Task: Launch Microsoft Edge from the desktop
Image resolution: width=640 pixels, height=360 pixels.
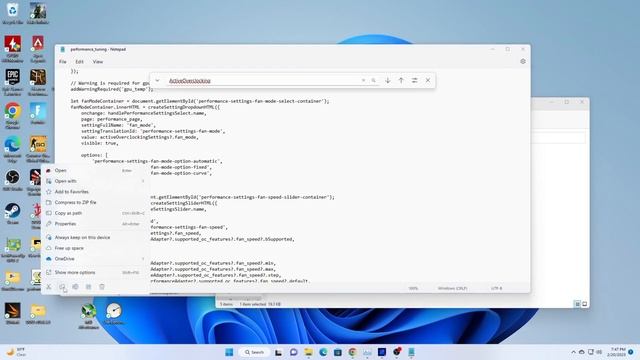Action: 13,149
